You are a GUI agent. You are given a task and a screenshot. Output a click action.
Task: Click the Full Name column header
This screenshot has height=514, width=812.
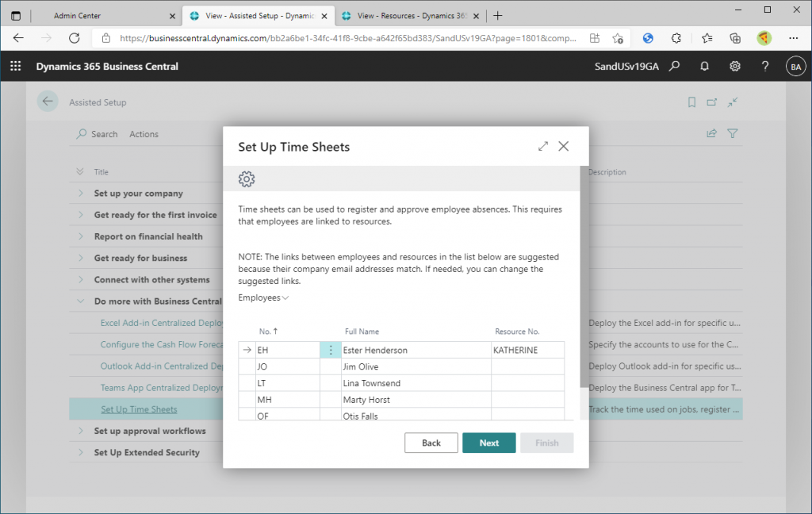coord(362,332)
